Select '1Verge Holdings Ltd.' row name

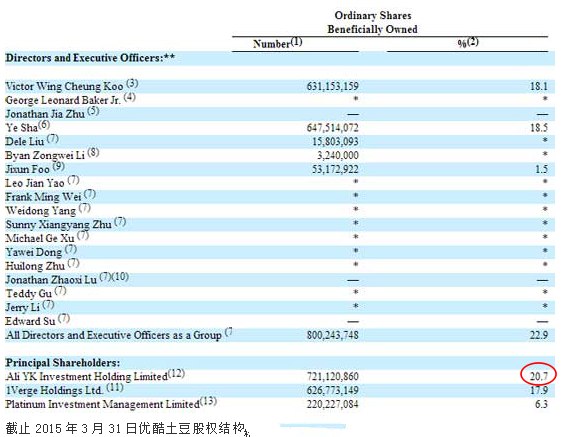tap(54, 390)
